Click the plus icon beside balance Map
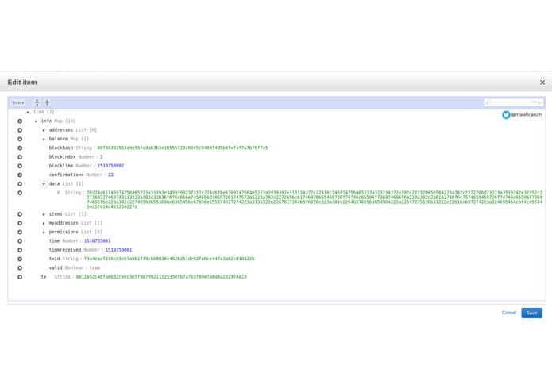 coord(20,139)
